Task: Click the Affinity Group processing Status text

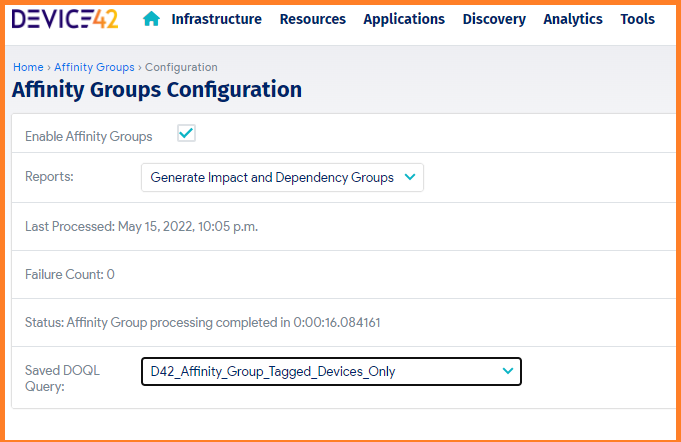Action: (x=202, y=322)
